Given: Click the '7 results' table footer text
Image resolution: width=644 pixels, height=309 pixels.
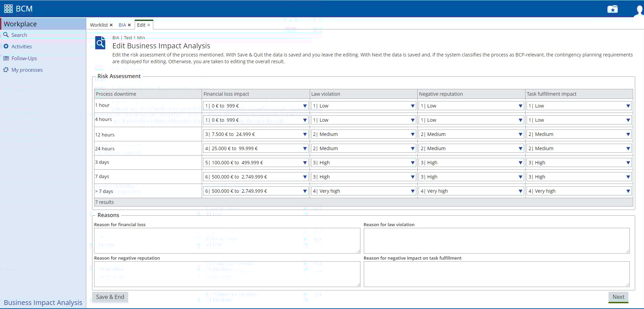Looking at the screenshot, I should pos(105,202).
